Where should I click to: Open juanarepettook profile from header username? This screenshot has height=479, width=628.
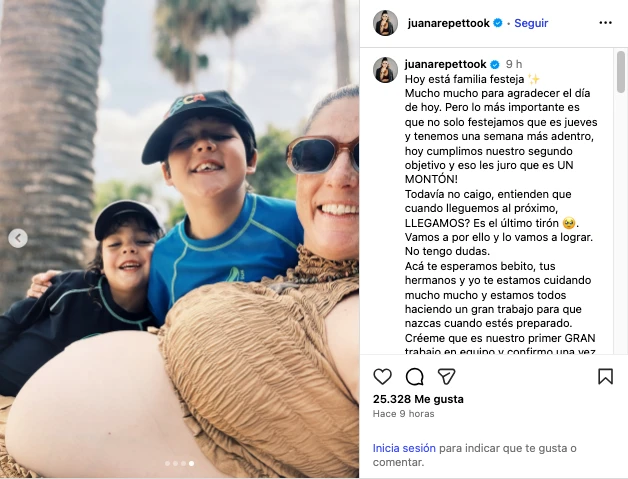pos(449,23)
